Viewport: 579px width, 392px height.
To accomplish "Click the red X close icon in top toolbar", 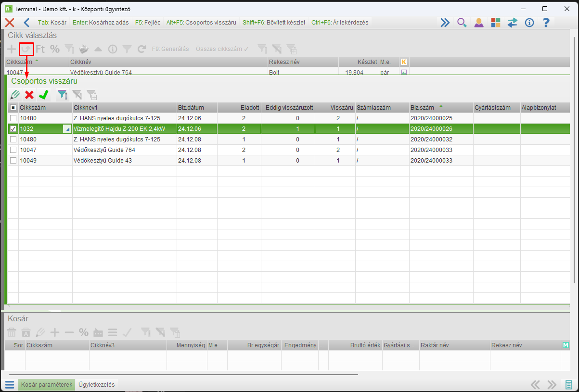I will coord(9,22).
